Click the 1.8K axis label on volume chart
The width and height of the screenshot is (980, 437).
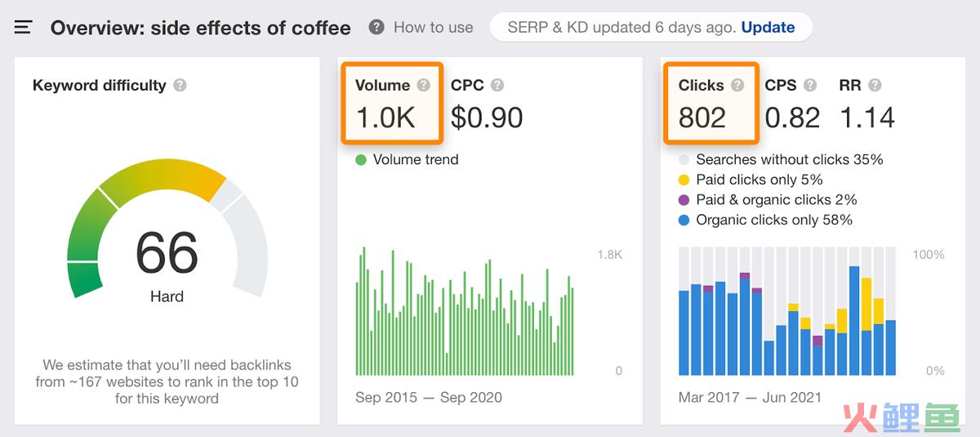coord(609,255)
